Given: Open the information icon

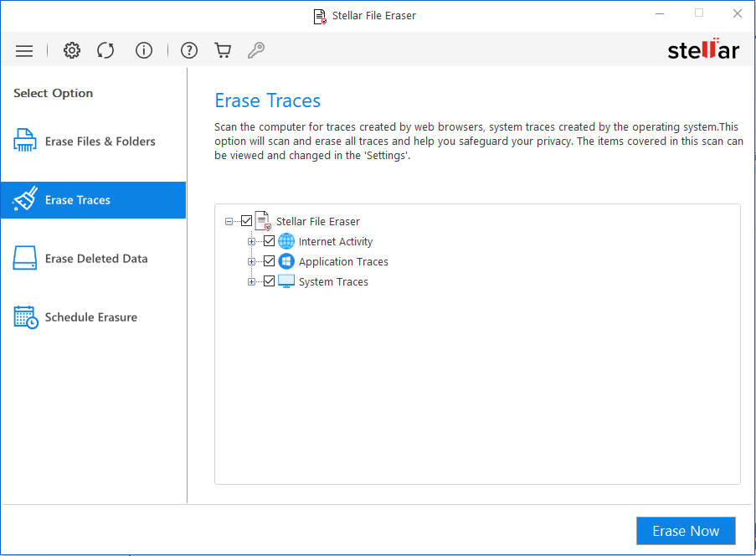Looking at the screenshot, I should pyautogui.click(x=144, y=50).
